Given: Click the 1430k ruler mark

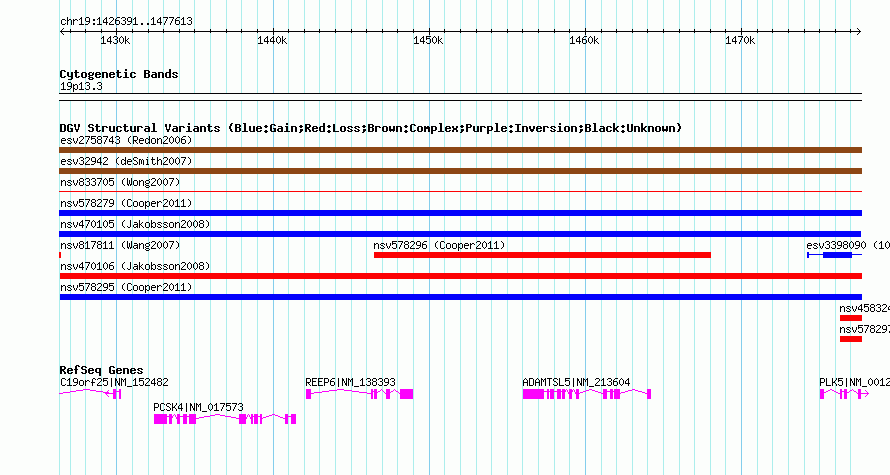Looking at the screenshot, I should pyautogui.click(x=115, y=40).
